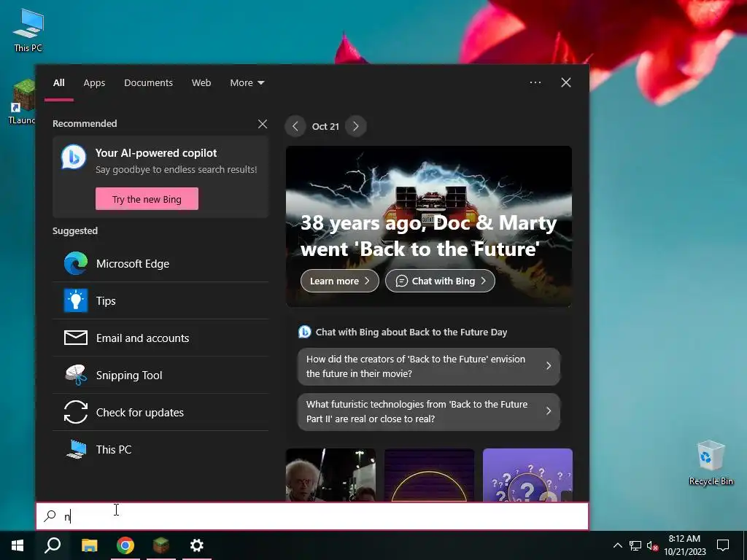Image resolution: width=747 pixels, height=560 pixels.
Task: Click Bing chat icon beside Back to the Future Day
Action: click(x=304, y=332)
